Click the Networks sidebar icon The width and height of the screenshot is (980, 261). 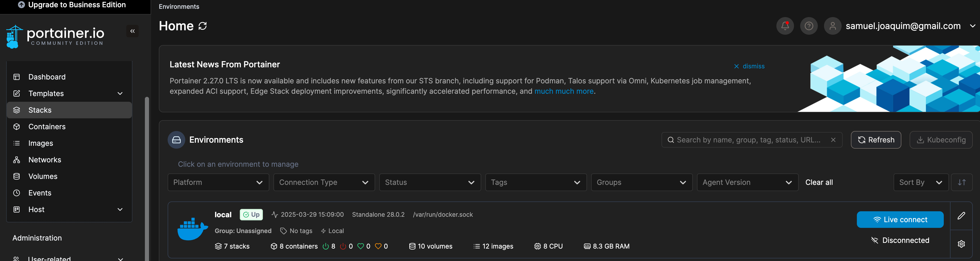[17, 160]
